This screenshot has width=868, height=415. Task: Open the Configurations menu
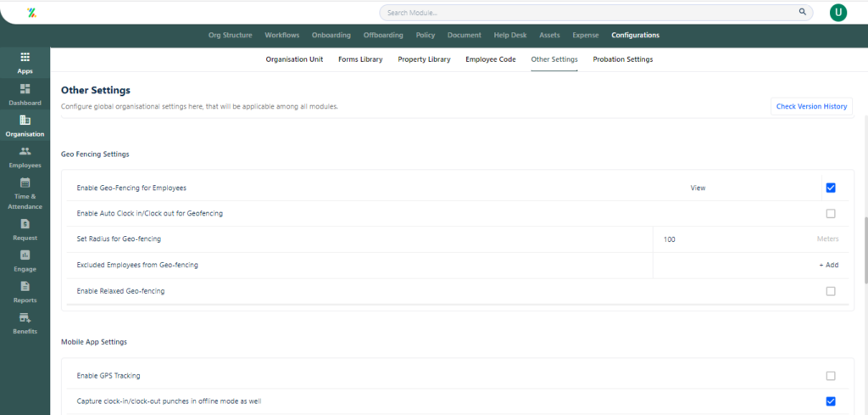coord(636,35)
